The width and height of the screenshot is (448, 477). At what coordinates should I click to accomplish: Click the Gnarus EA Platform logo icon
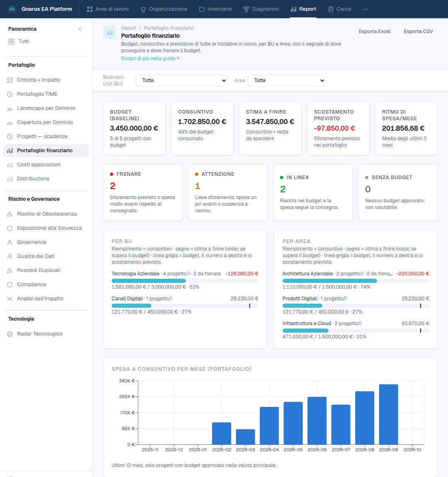[x=12, y=9]
